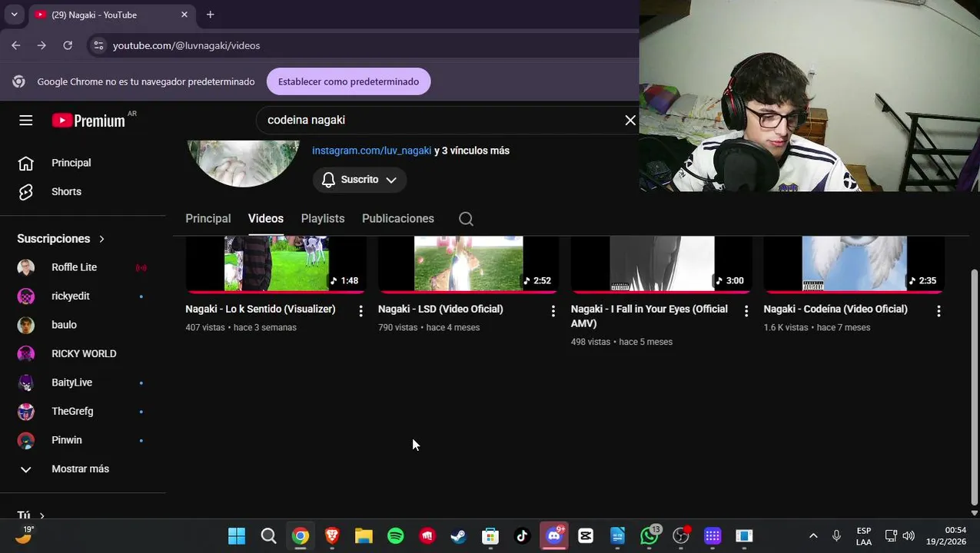Open options menu for LSD video
Image resolution: width=980 pixels, height=553 pixels.
[553, 311]
